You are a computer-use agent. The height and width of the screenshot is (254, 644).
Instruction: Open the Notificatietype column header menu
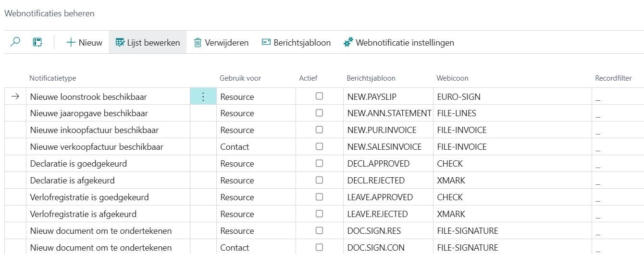[53, 78]
